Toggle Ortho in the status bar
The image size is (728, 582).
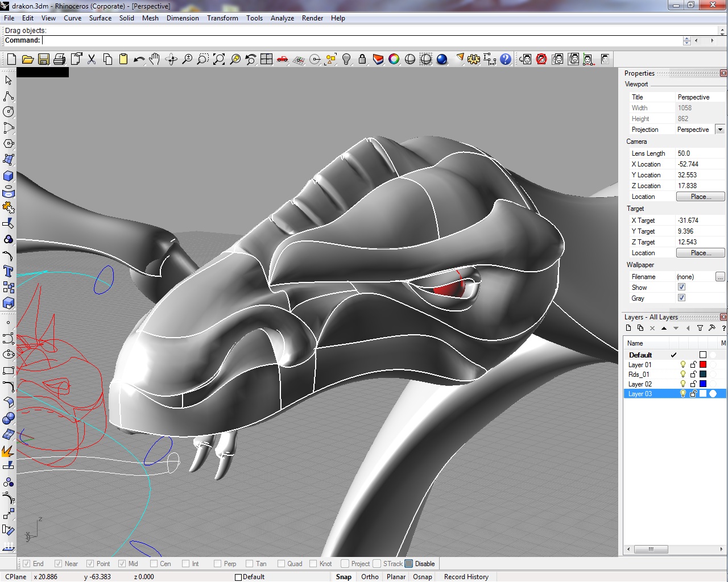[x=370, y=577]
